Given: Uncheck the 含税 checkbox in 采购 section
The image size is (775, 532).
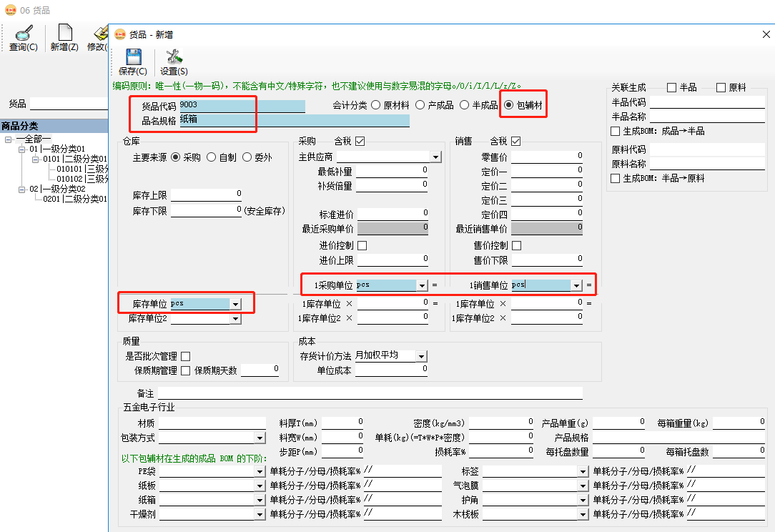Looking at the screenshot, I should coord(359,142).
